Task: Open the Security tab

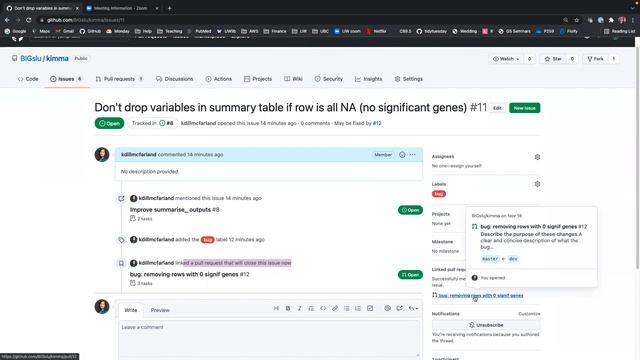Action: click(329, 79)
